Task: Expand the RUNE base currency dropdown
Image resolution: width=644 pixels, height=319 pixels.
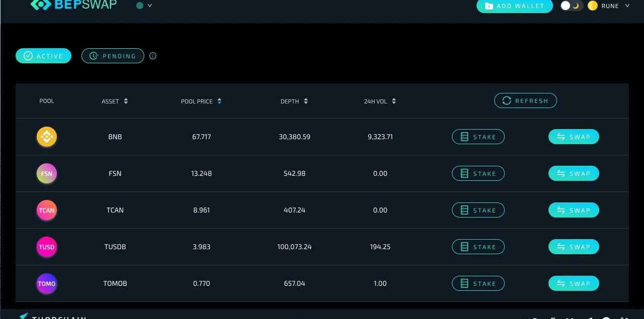Action: point(627,6)
